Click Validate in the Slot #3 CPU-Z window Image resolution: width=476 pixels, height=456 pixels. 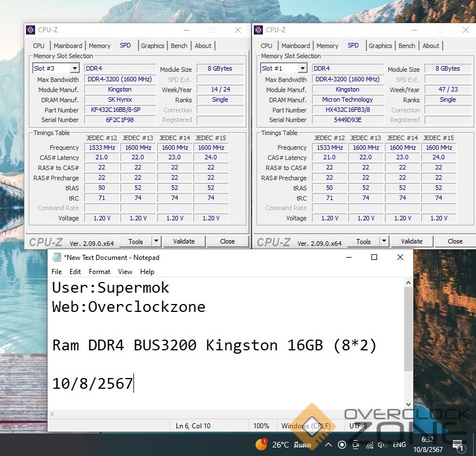pyautogui.click(x=184, y=241)
